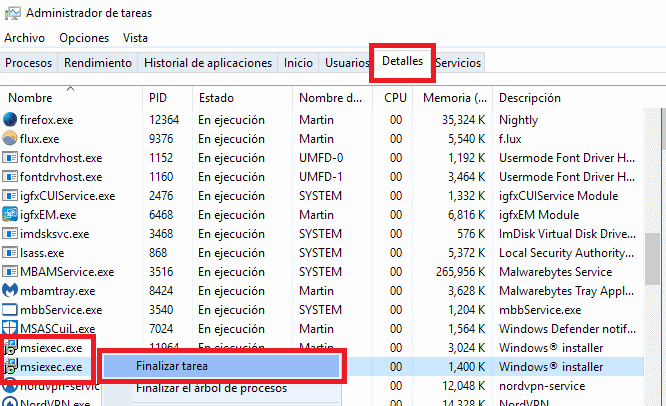666x406 pixels.
Task: Click the icon of fontdrvhost.exe PID 1152
Action: 10,158
